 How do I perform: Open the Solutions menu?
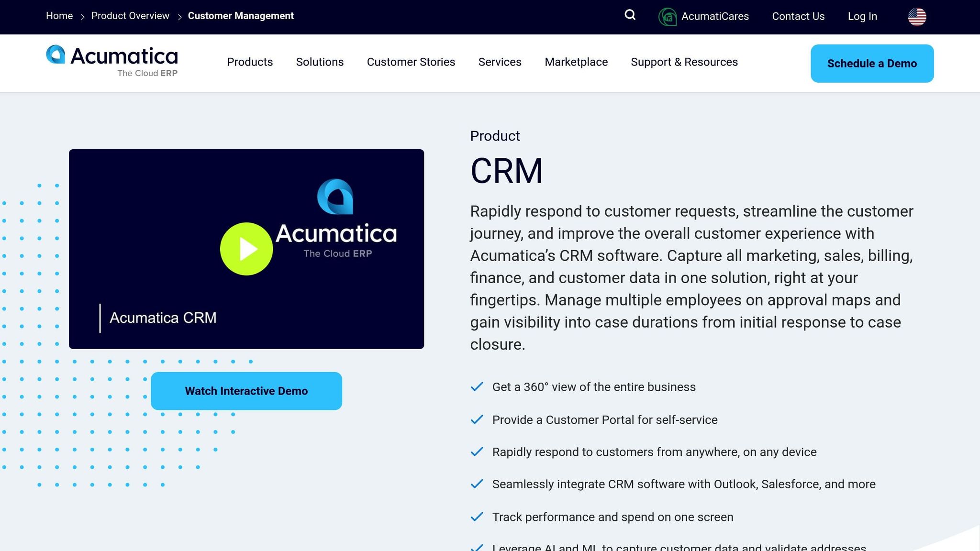pyautogui.click(x=320, y=62)
